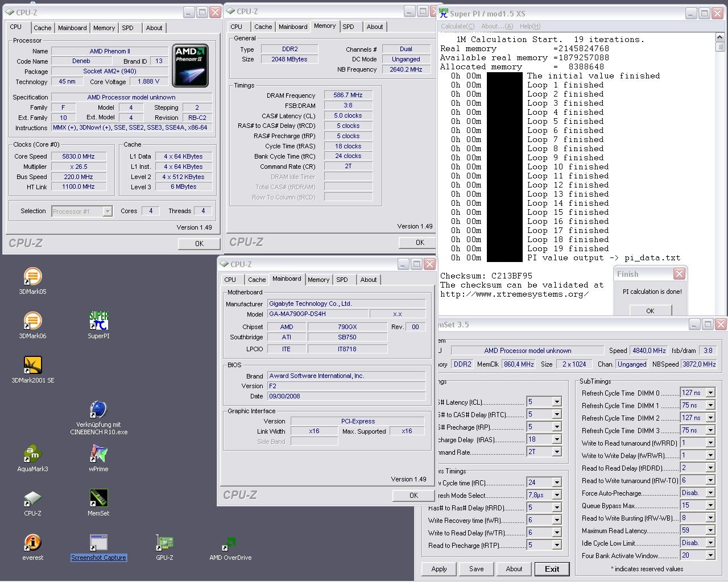This screenshot has width=728, height=582.
Task: Open the 3DMark06 desktop shortcut
Action: 32,325
